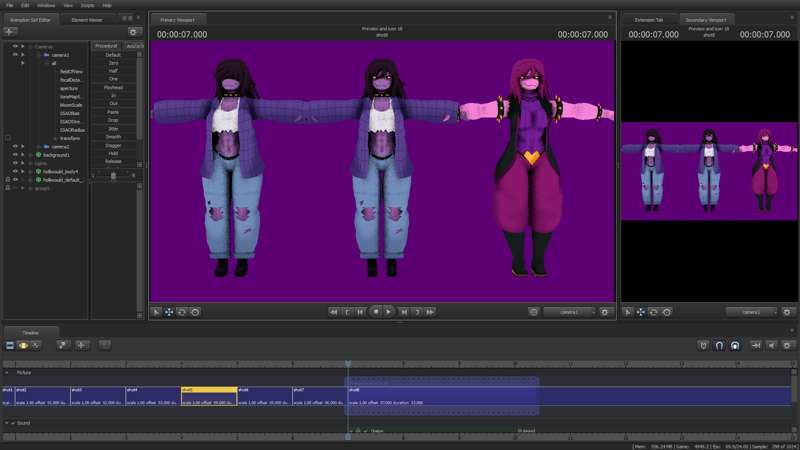Activate the secondary viewport screen manipulator tool
Screen dimensions: 800x450
(x=667, y=312)
